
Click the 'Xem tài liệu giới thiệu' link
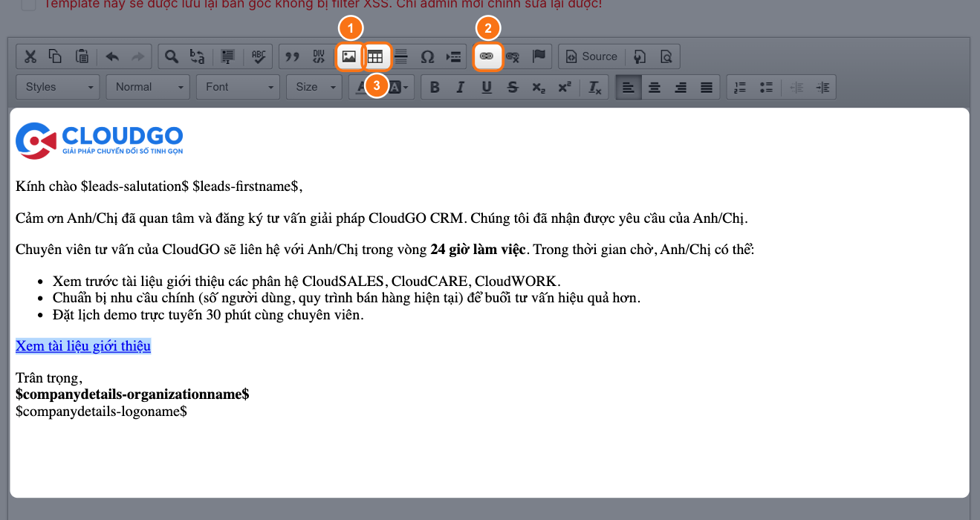(x=83, y=346)
